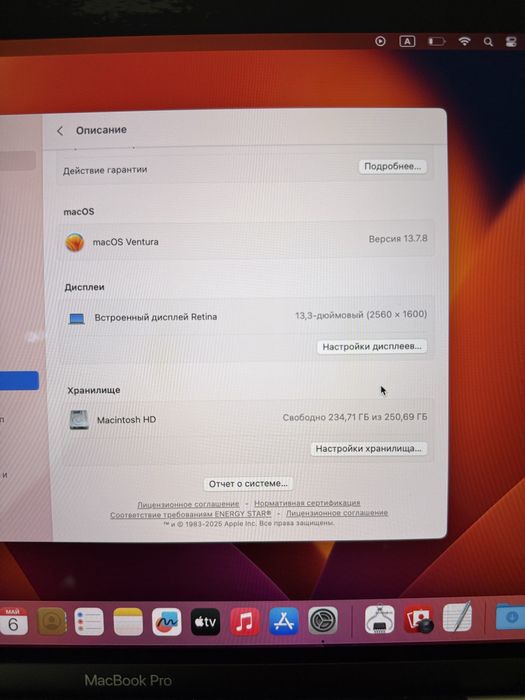The image size is (525, 700).
Task: Click the Версия 13.7.8 text
Action: (x=398, y=239)
